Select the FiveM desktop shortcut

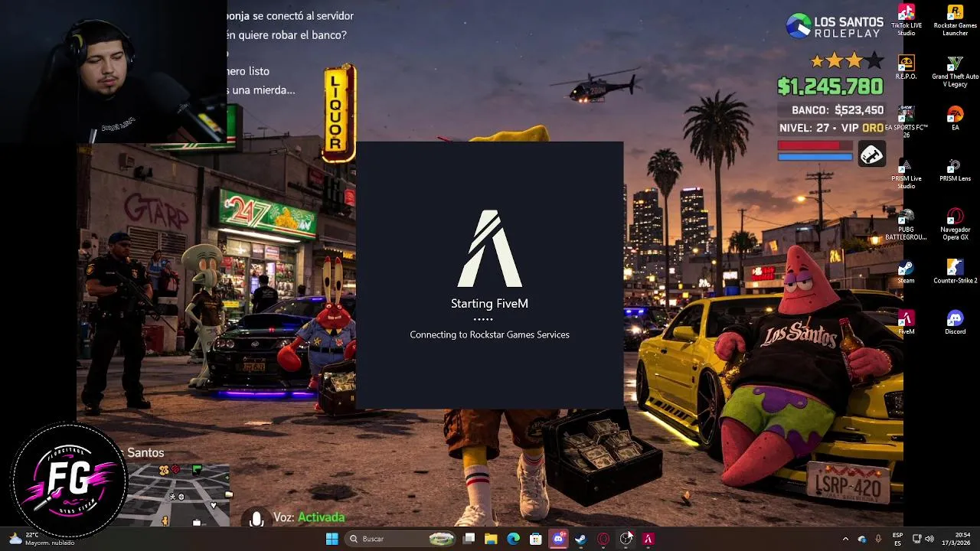pyautogui.click(x=906, y=322)
